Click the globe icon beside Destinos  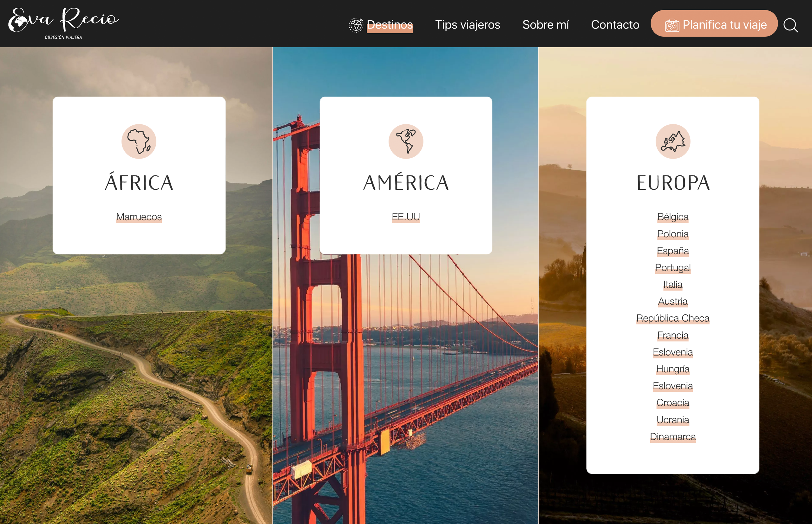356,25
